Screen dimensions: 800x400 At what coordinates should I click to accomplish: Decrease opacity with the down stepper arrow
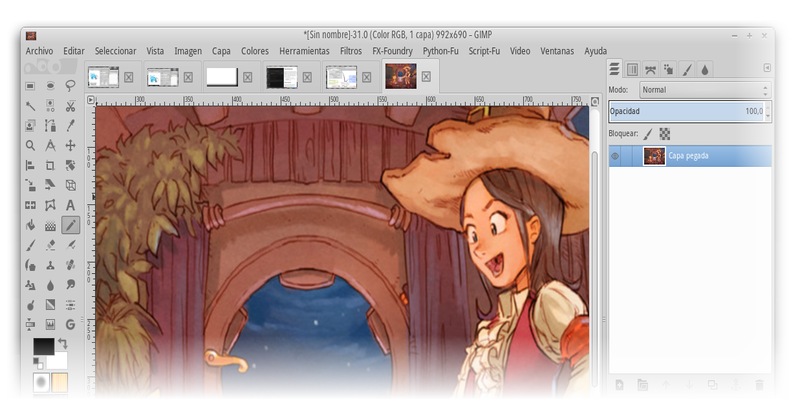click(x=768, y=116)
